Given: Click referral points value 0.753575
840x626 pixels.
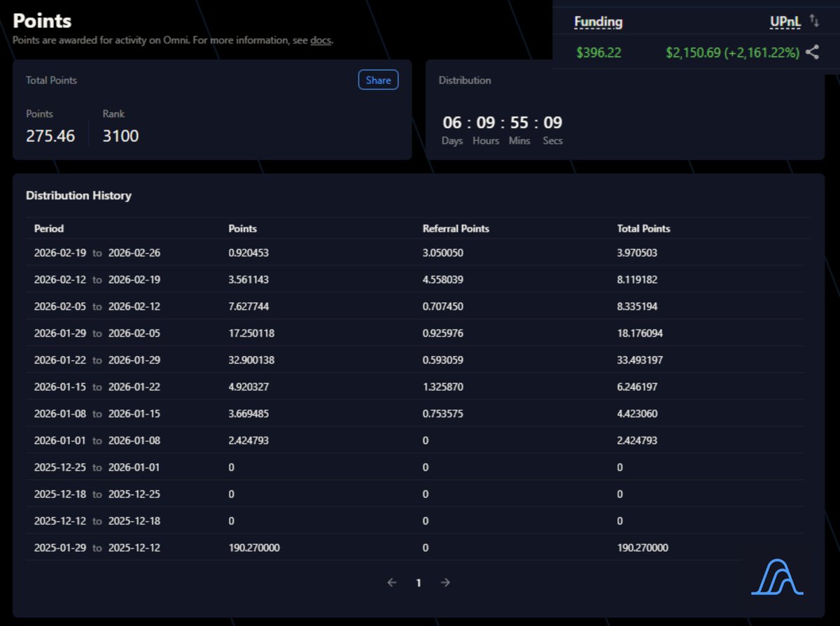Looking at the screenshot, I should tap(443, 413).
